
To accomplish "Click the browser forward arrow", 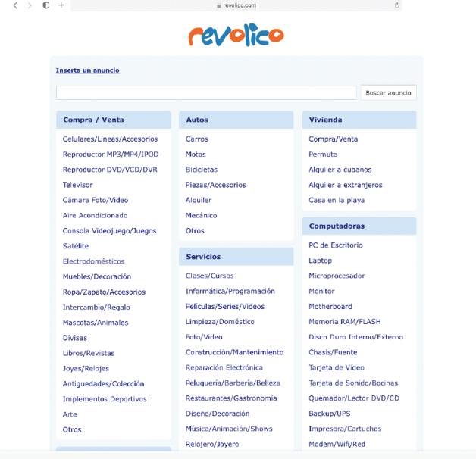I will pyautogui.click(x=30, y=5).
